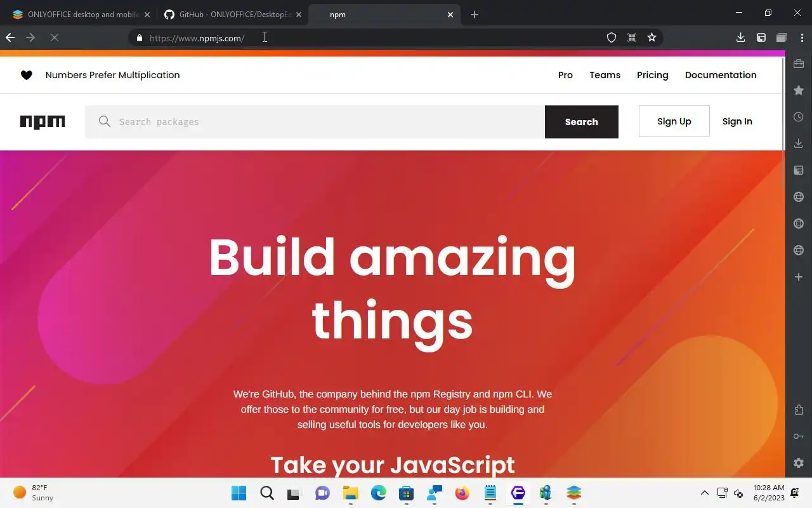This screenshot has width=812, height=508.
Task: Click the Sign In link
Action: 737,121
